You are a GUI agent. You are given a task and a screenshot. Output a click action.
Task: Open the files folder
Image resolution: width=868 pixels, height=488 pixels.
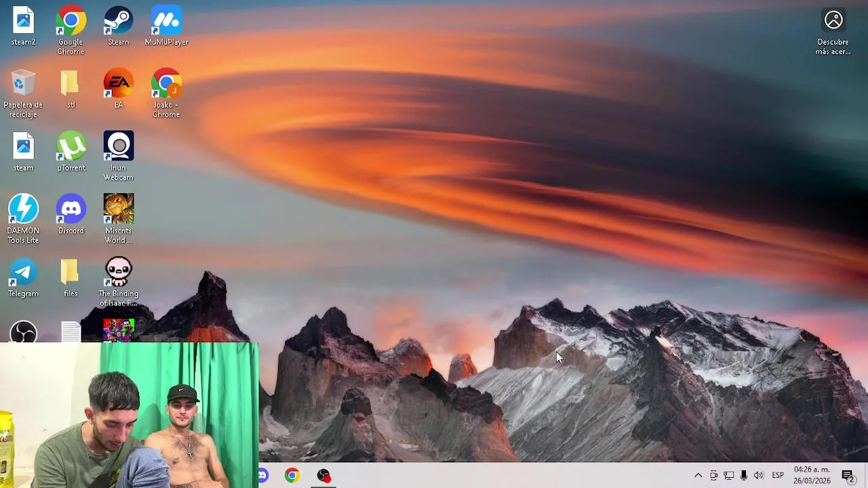click(x=71, y=278)
